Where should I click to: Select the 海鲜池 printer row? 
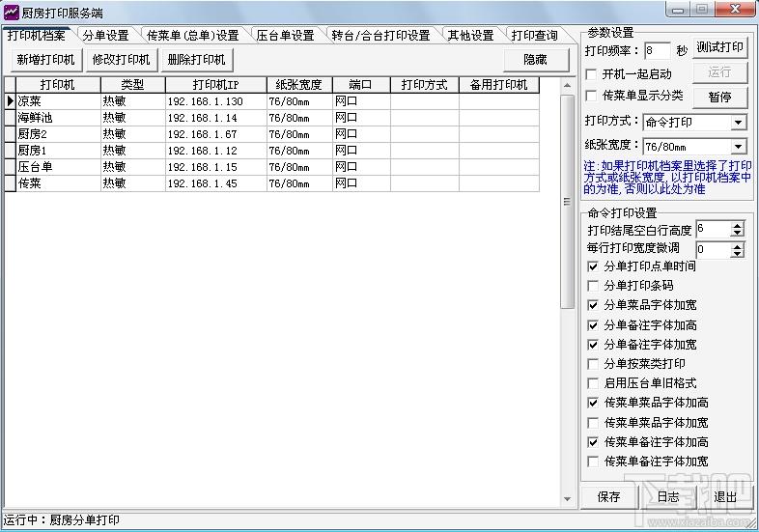(x=272, y=118)
